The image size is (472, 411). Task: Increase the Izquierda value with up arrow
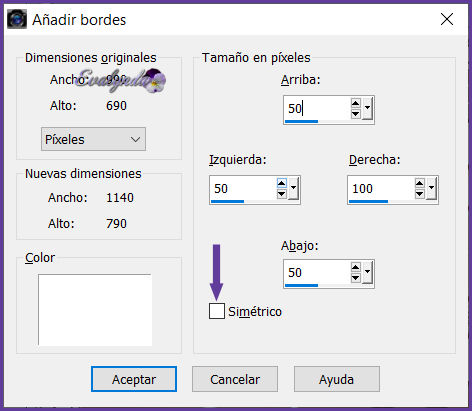point(282,183)
